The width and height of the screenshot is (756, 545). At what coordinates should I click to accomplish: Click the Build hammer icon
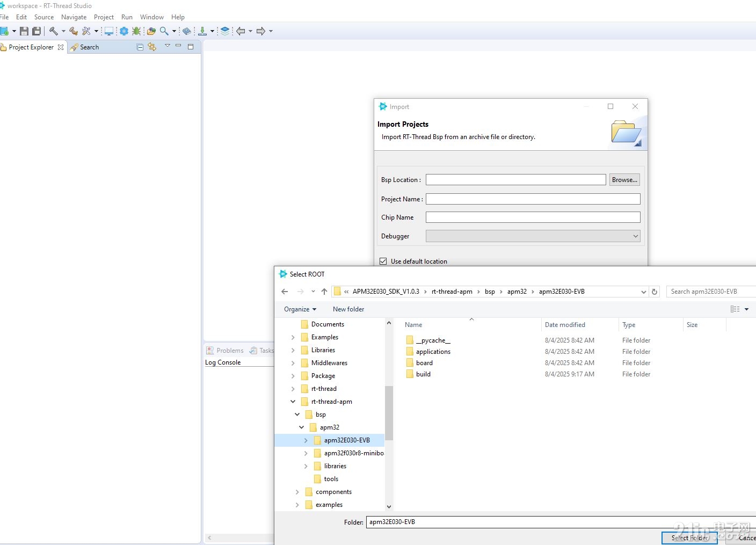pyautogui.click(x=54, y=31)
